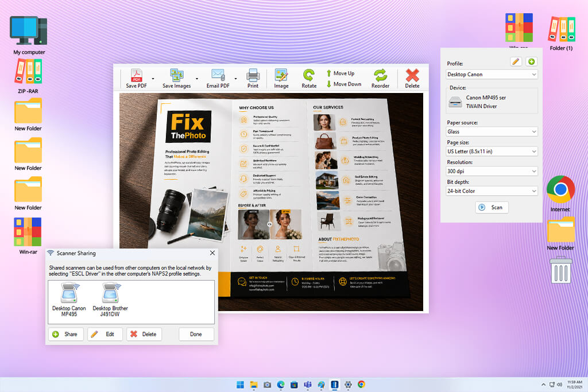This screenshot has height=392, width=588.
Task: Open the Profile dropdown showing Desktop Canon
Action: tap(492, 74)
